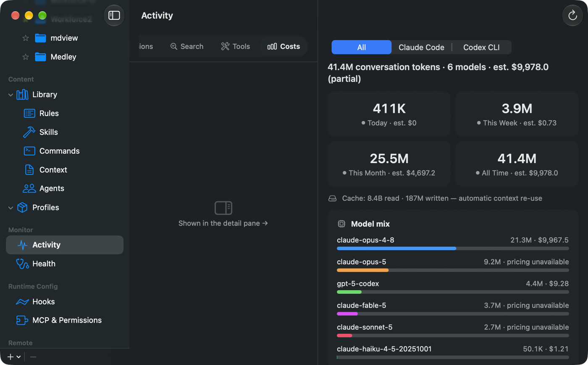The image size is (588, 365).
Task: Click the MCP & Permissions puzzle icon
Action: [22, 320]
